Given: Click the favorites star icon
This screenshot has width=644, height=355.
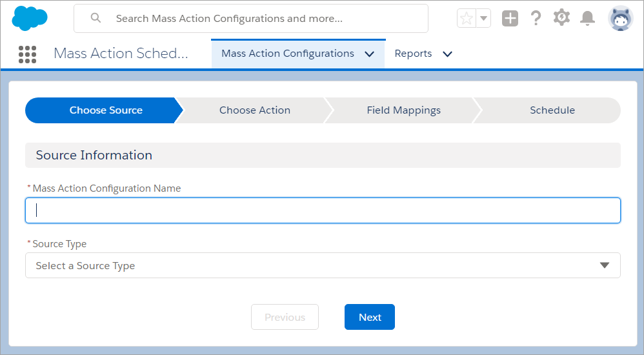Looking at the screenshot, I should [x=467, y=19].
